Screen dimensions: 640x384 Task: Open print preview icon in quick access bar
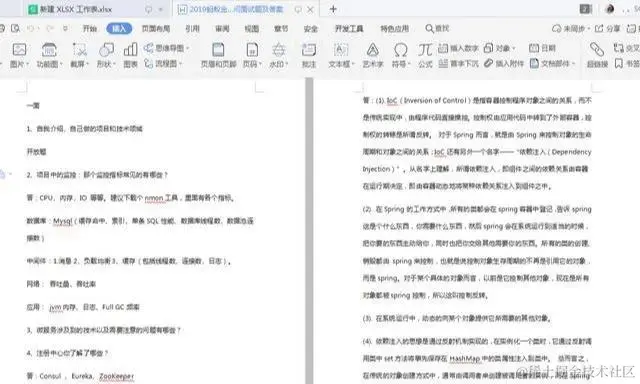pos(16,28)
